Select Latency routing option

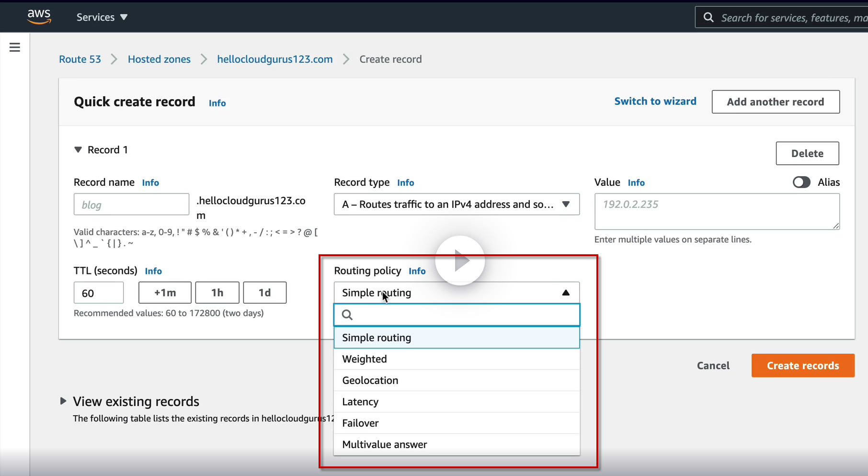(457, 402)
